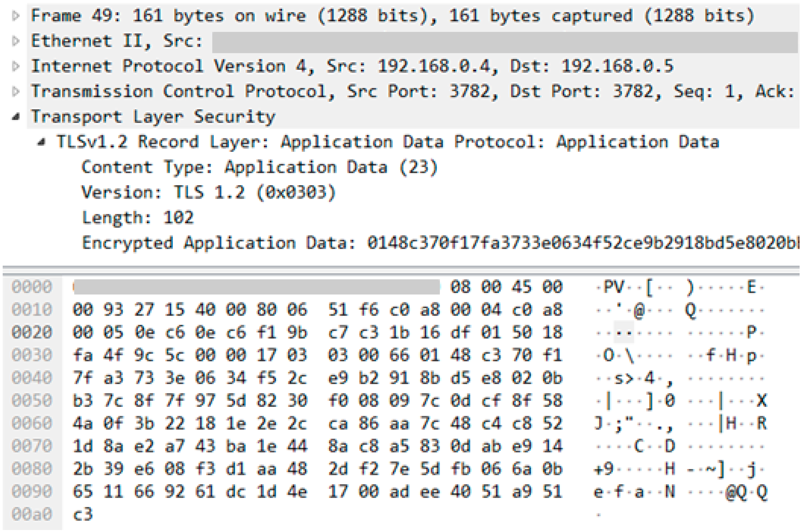
Task: Select the Length: 102 field
Action: (x=138, y=217)
